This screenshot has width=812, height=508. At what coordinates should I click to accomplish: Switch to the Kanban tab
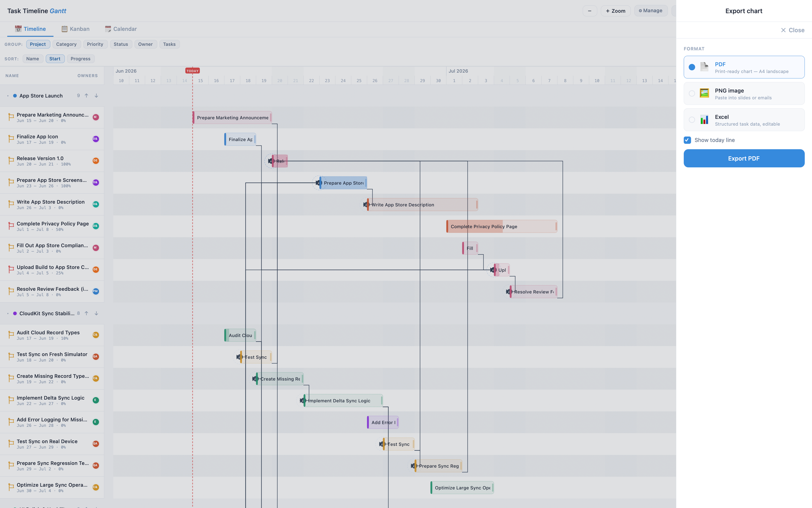[75, 29]
